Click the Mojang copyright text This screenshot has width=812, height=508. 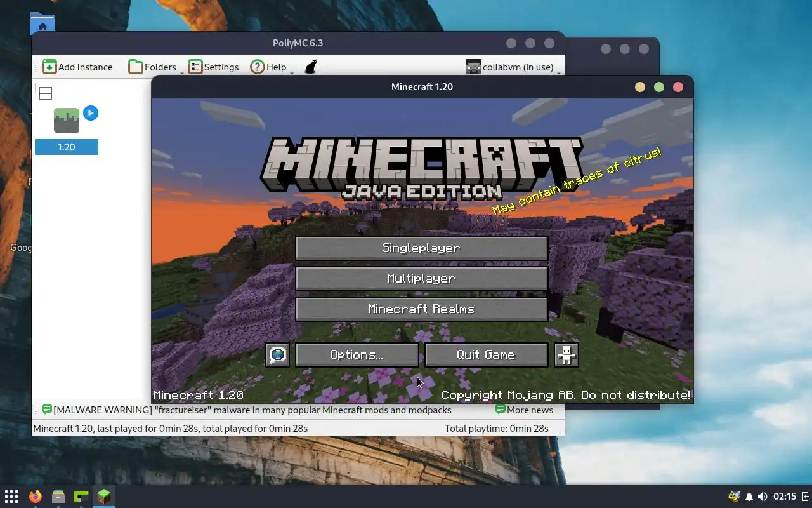[x=566, y=395]
